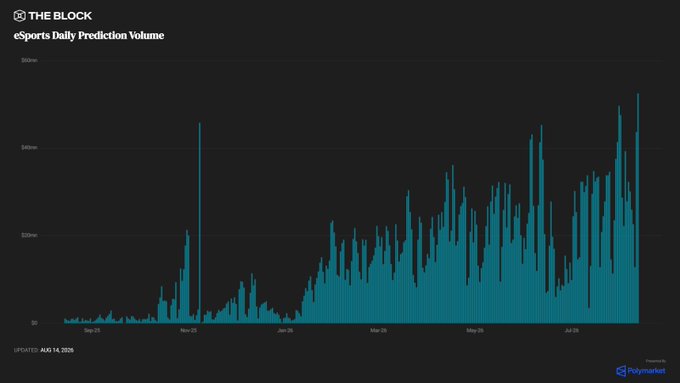Click the UPDATED label
The width and height of the screenshot is (680, 383).
(26, 350)
